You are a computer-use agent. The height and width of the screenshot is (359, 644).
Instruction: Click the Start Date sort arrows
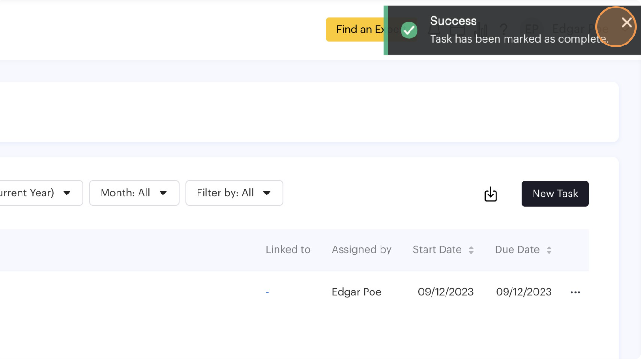pyautogui.click(x=471, y=250)
